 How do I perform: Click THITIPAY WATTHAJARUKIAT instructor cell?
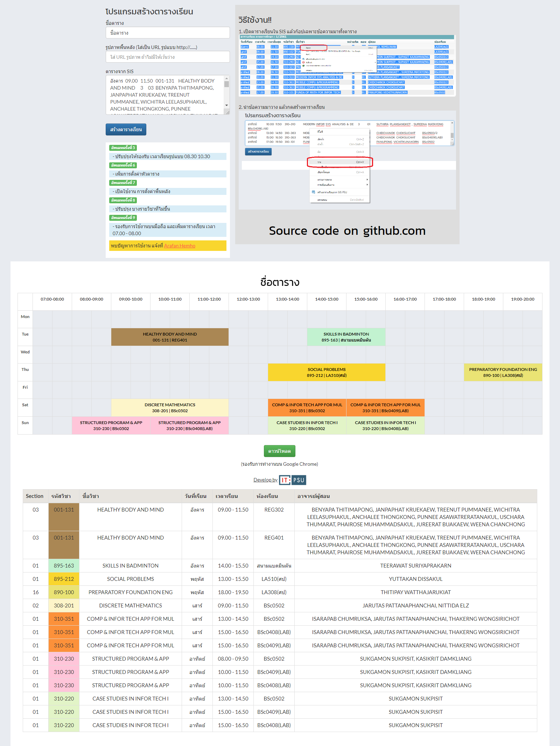416,592
